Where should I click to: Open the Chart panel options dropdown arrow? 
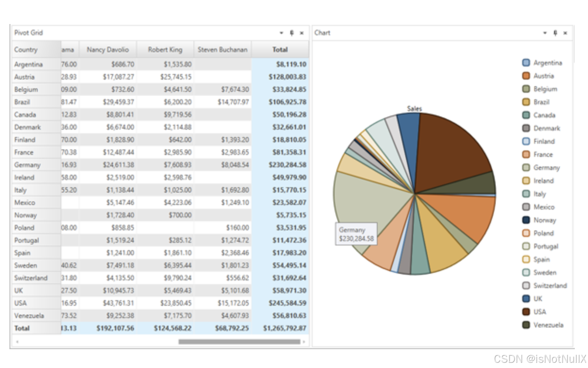[545, 33]
